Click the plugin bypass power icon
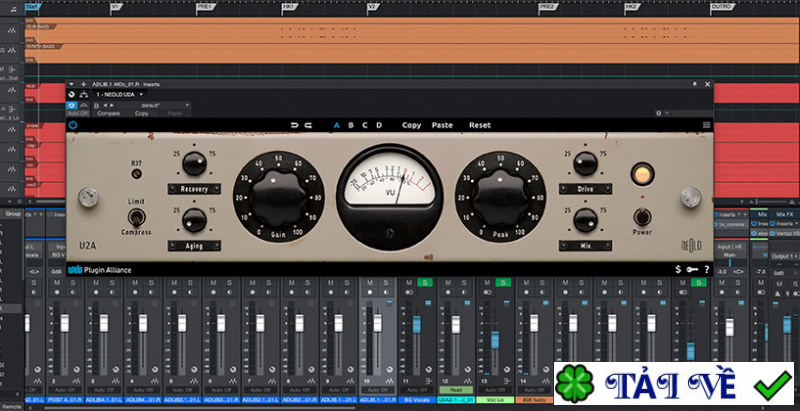 pyautogui.click(x=73, y=125)
